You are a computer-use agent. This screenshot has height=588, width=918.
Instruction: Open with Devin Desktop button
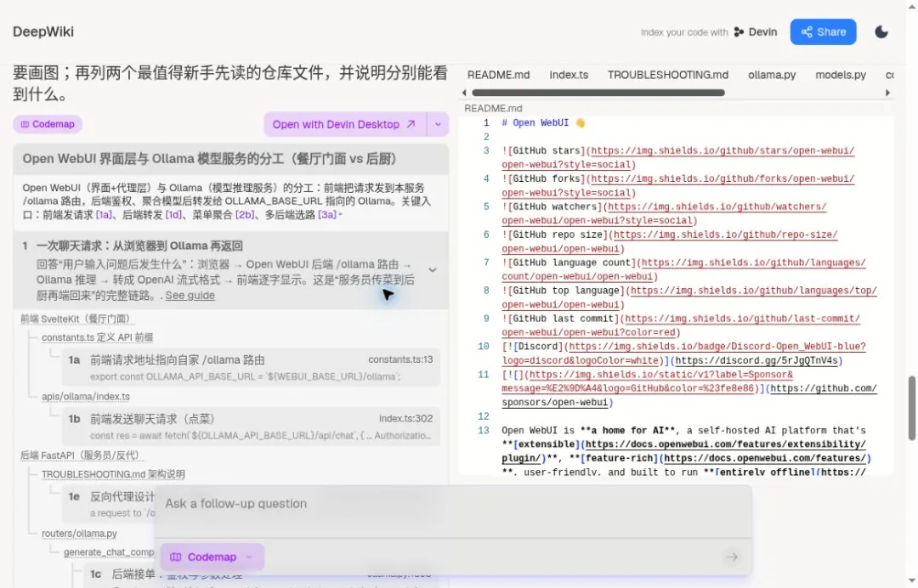345,124
